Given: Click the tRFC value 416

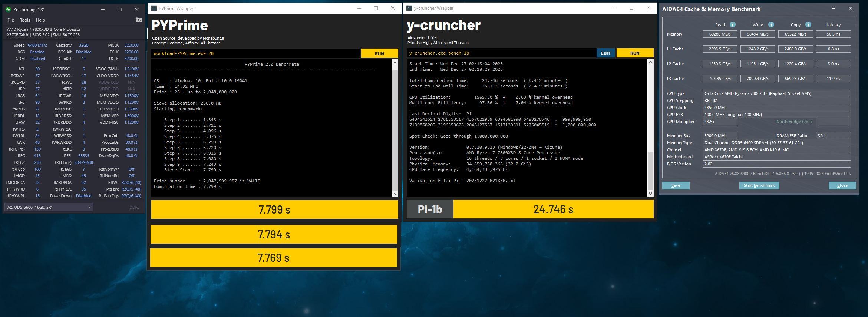Looking at the screenshot, I should pyautogui.click(x=37, y=156).
